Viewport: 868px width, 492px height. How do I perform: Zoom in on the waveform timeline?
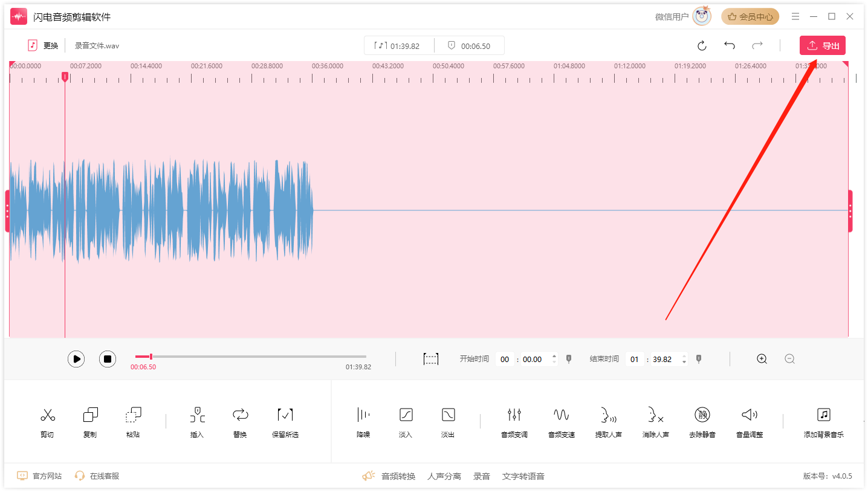point(762,358)
